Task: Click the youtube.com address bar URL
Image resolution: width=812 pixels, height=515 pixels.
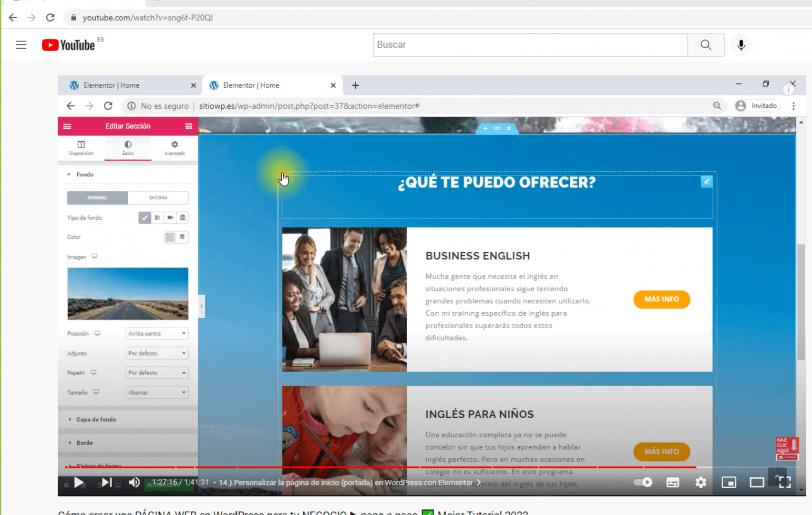Action: [x=148, y=18]
